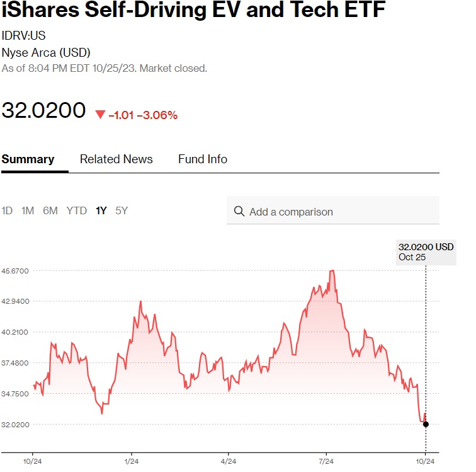Click the 7/24 x-axis date label
The height and width of the screenshot is (472, 476).
pyautogui.click(x=326, y=461)
